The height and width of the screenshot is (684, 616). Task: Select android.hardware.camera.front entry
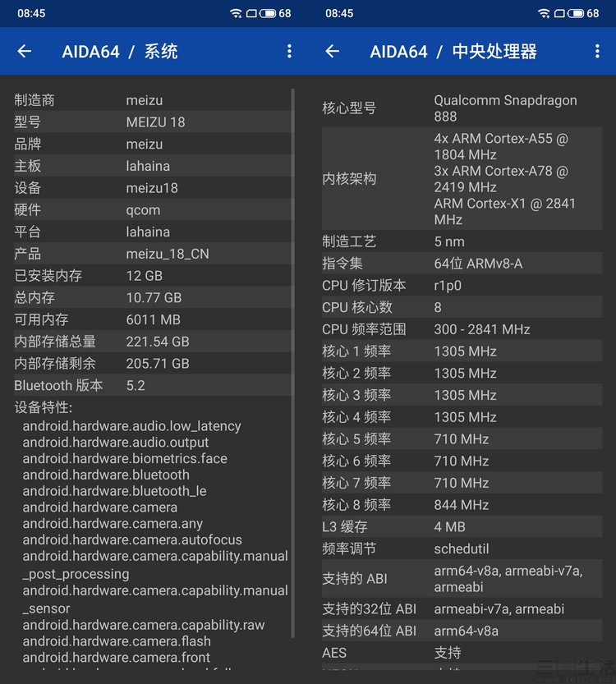[x=116, y=658]
